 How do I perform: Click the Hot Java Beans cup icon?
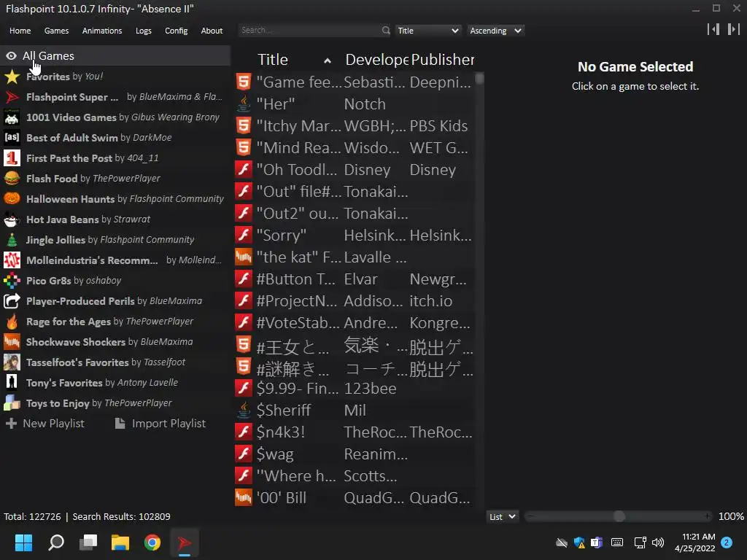coord(12,219)
